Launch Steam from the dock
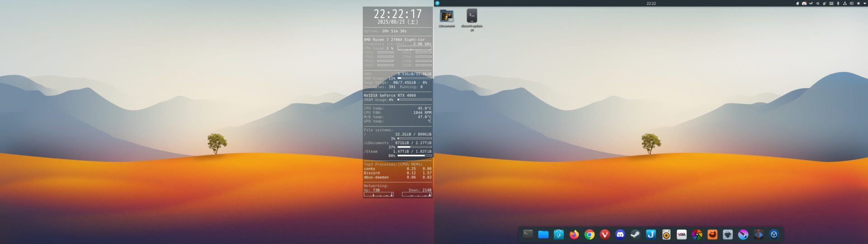The width and height of the screenshot is (868, 244). point(636,235)
